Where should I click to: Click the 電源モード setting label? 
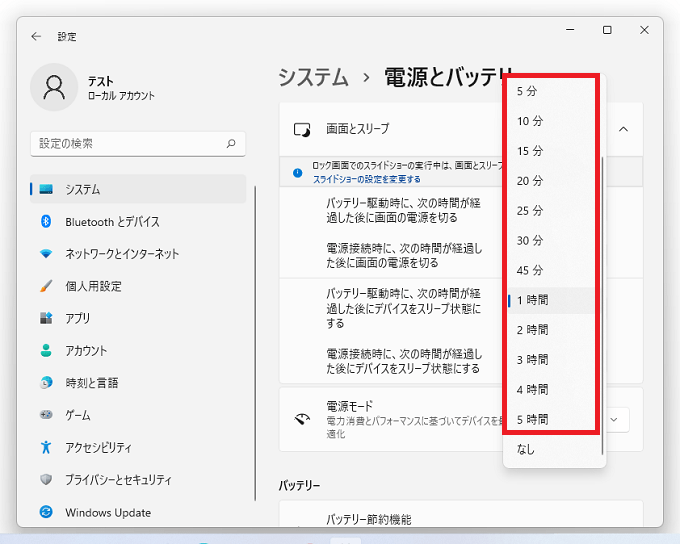[x=350, y=406]
